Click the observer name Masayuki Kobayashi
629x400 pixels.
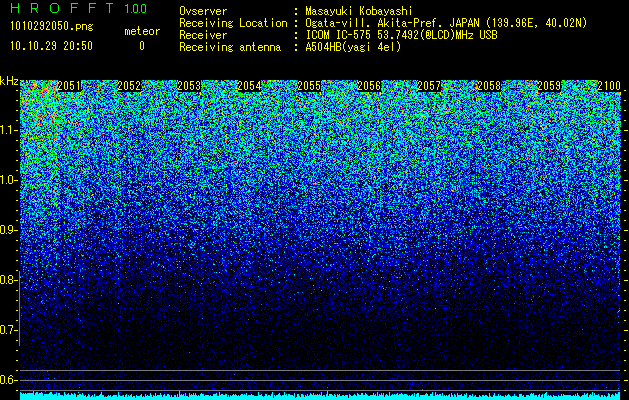click(359, 11)
